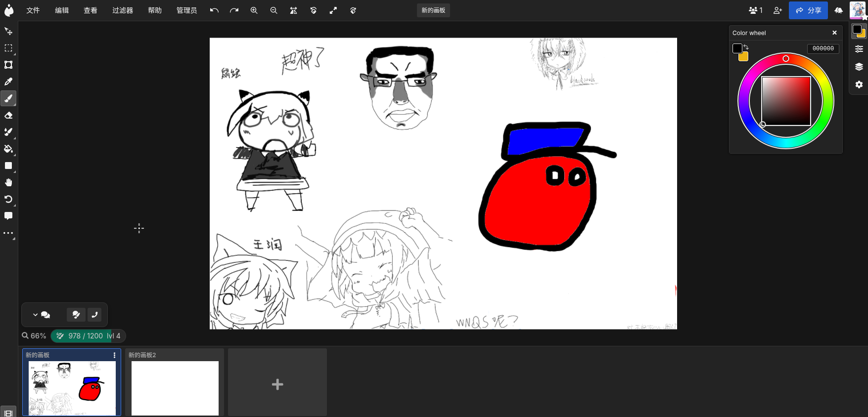Add a new artboard with plus button

pos(277,384)
